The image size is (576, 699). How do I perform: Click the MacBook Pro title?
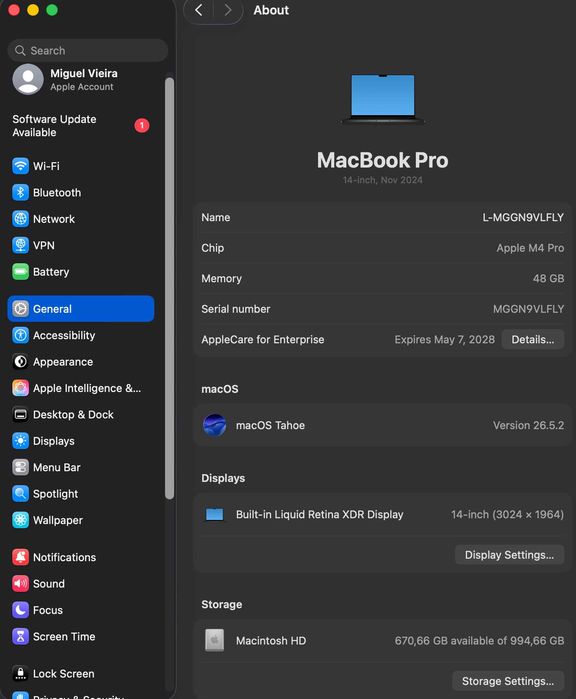[x=383, y=160]
